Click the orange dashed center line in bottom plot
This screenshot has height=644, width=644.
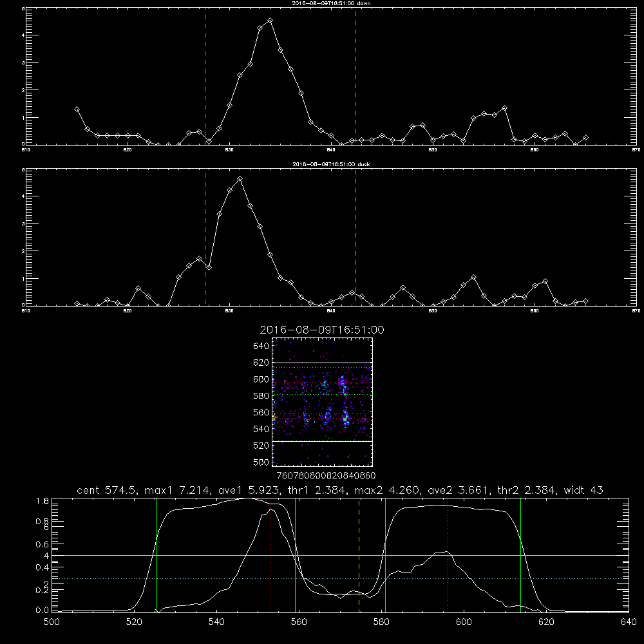[359, 555]
